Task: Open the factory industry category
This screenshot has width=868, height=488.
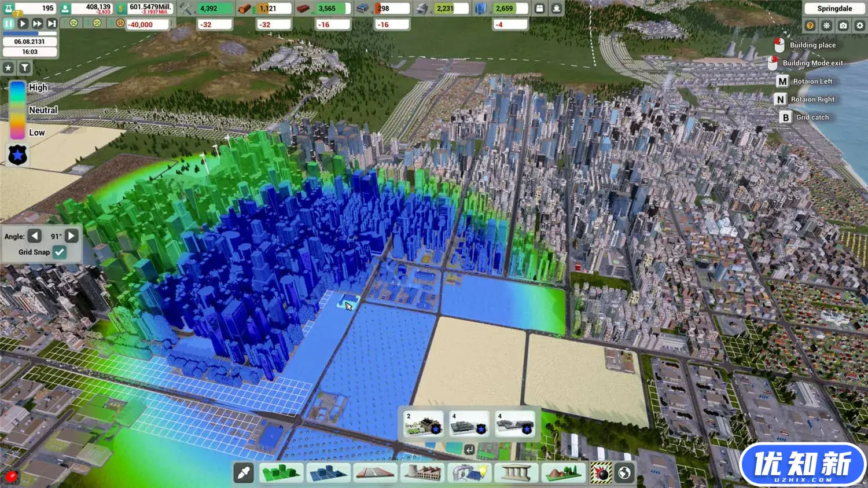Action: (422, 473)
